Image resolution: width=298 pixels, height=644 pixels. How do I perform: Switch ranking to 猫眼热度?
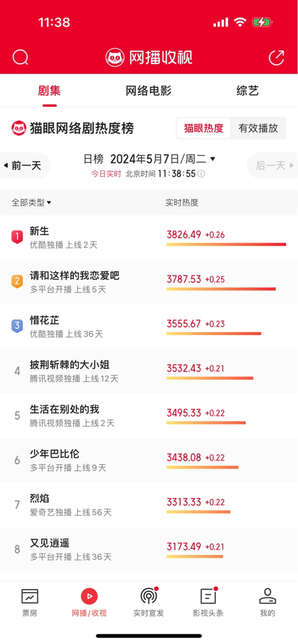(x=204, y=128)
